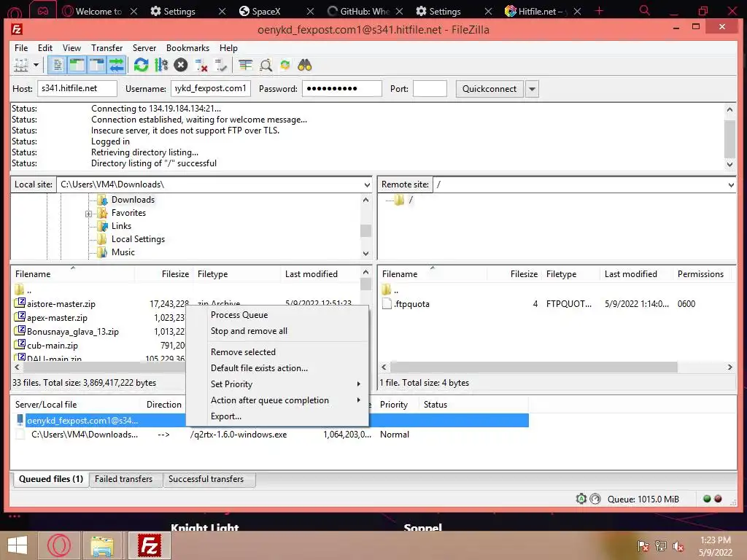Open Remote site path dropdown
The height and width of the screenshot is (560, 747).
(x=731, y=184)
